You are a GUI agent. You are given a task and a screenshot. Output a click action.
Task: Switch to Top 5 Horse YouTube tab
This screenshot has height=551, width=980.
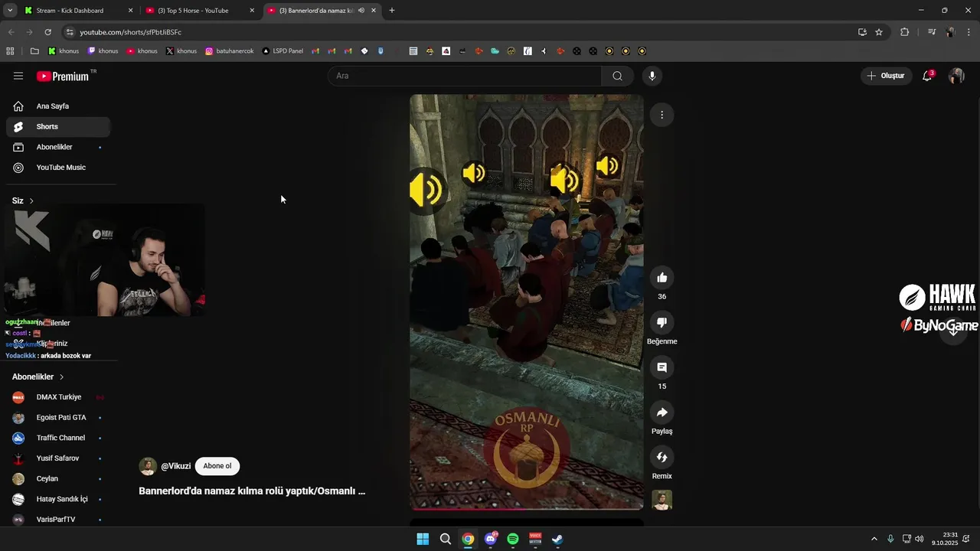coord(201,11)
